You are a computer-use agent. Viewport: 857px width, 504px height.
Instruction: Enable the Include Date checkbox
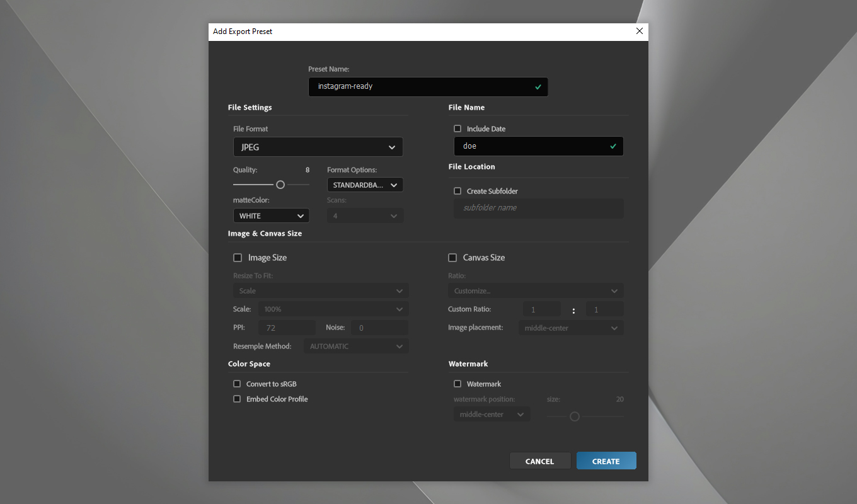click(x=457, y=129)
